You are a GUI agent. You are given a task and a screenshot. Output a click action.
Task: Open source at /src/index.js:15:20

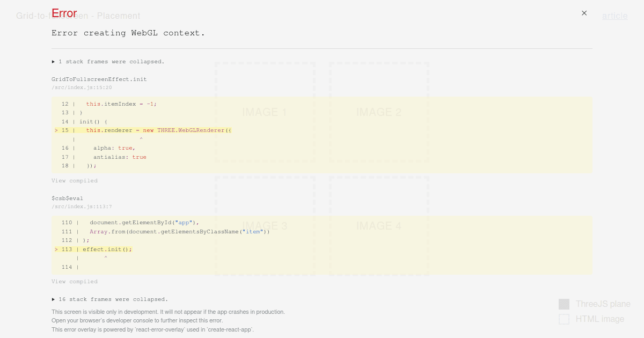(x=82, y=87)
